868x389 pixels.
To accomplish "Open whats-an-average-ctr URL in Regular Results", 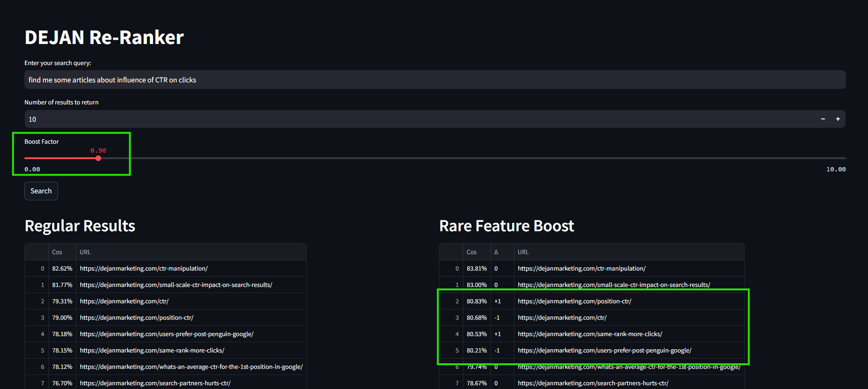I will [191, 367].
